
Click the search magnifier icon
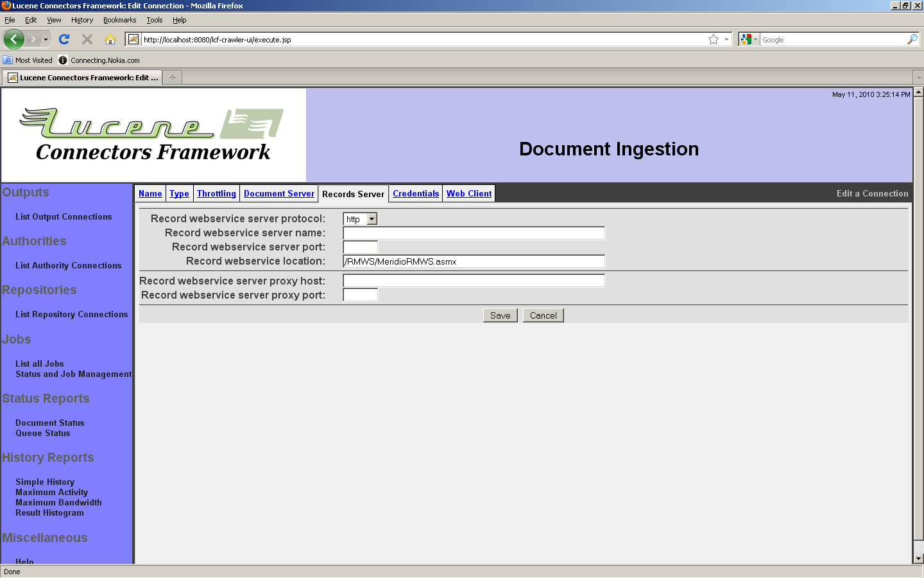(912, 39)
